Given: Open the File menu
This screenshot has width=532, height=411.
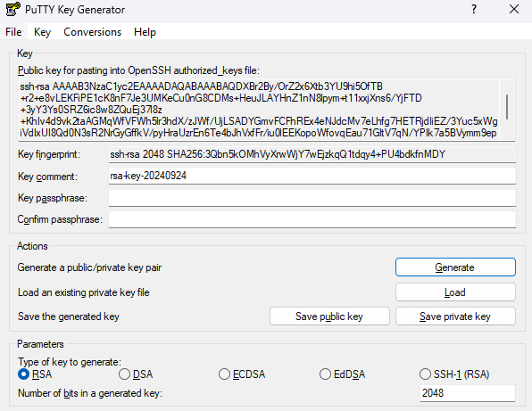Looking at the screenshot, I should (13, 32).
